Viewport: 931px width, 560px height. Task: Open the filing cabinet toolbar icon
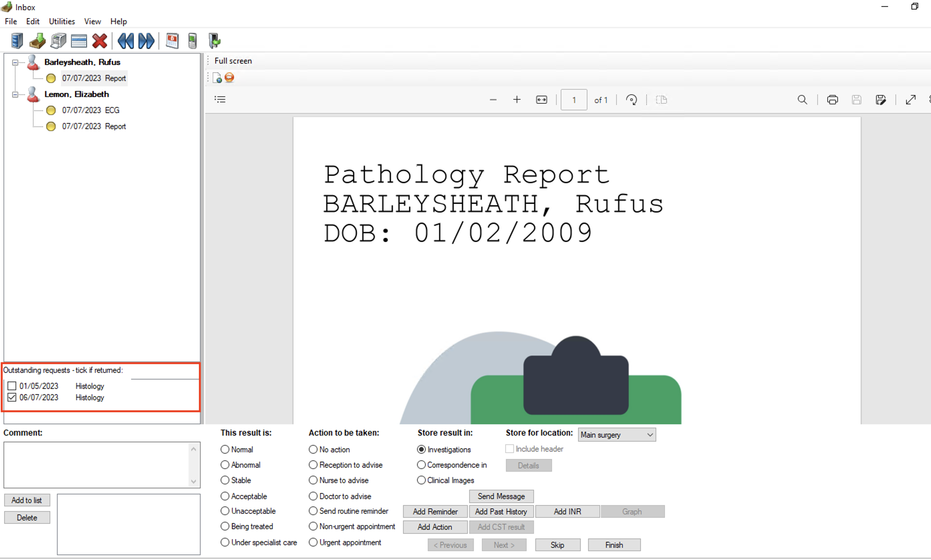[17, 41]
